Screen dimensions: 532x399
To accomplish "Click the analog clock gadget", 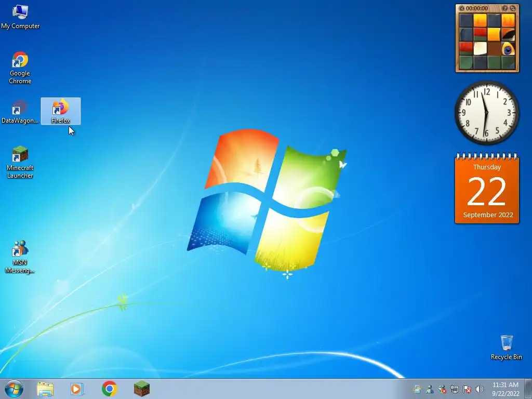I will point(486,113).
